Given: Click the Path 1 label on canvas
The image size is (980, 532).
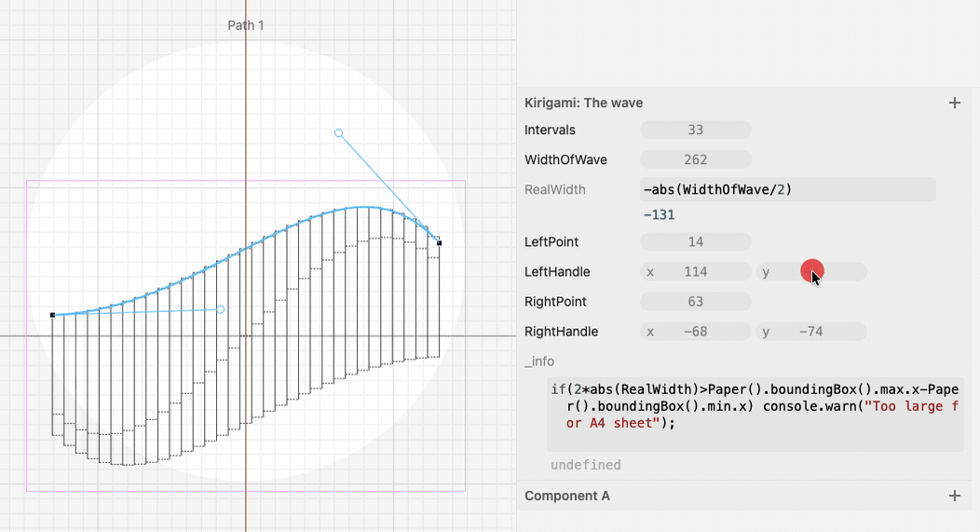Looking at the screenshot, I should (x=246, y=26).
